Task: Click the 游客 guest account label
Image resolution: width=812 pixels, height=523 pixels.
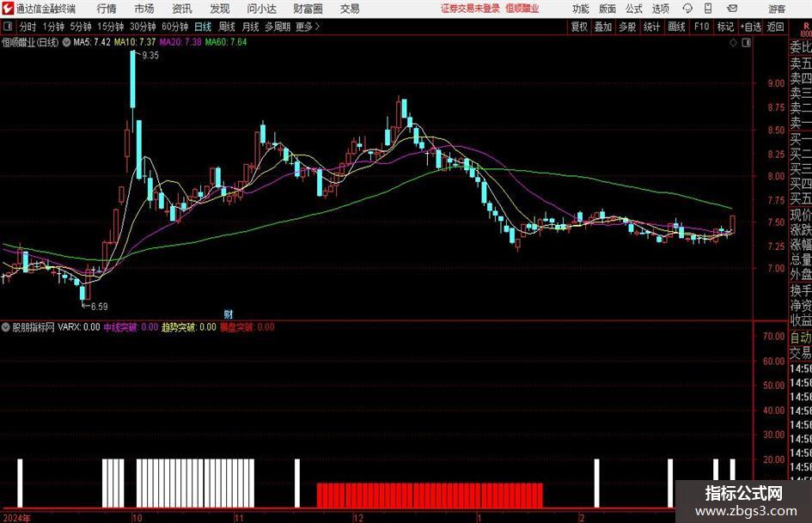Action: (776, 9)
